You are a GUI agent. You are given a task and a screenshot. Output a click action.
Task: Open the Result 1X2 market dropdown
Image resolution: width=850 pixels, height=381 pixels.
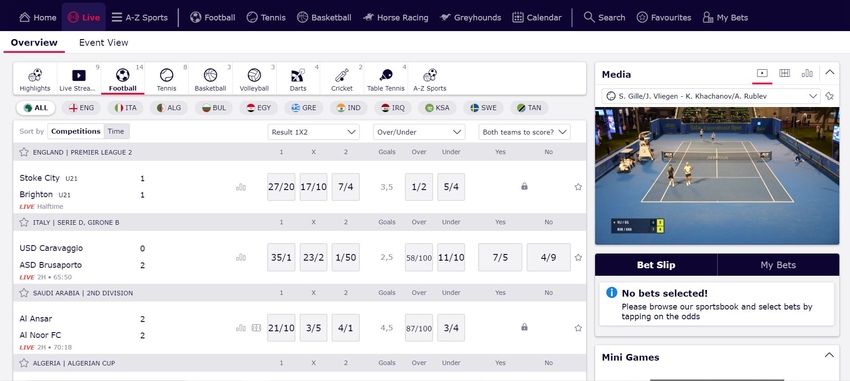(314, 132)
